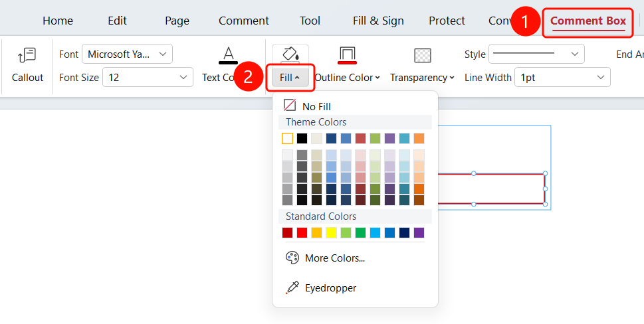
Task: Pick orange theme color swatch
Action: [419, 138]
